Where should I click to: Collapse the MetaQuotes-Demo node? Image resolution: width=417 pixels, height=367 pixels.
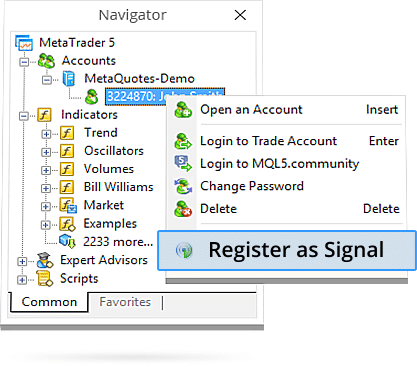pyautogui.click(x=46, y=80)
